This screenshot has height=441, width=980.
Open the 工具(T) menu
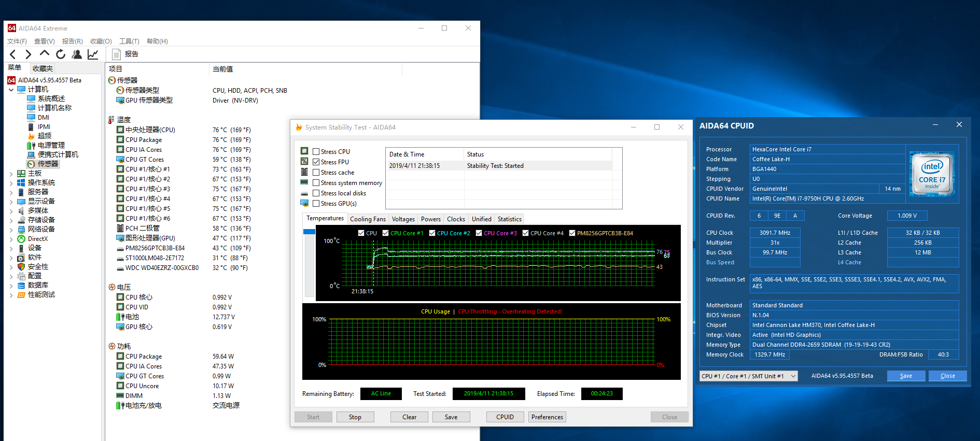pos(129,41)
